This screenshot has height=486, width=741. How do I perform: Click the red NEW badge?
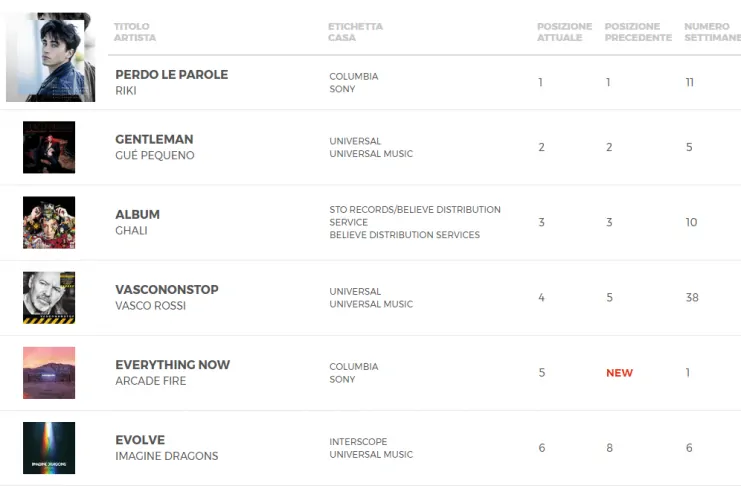(x=619, y=373)
